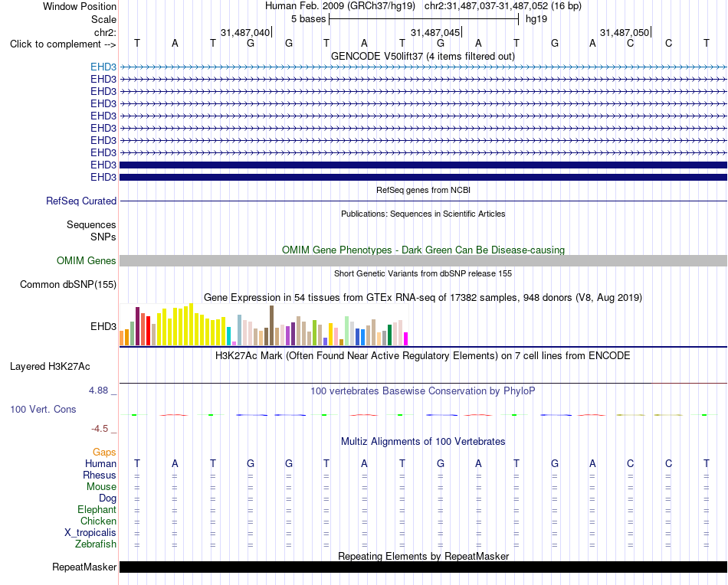Click 'Human Feb. 2009 (GRCh37/hg19)' assembly text
728x585 pixels.
340,6
